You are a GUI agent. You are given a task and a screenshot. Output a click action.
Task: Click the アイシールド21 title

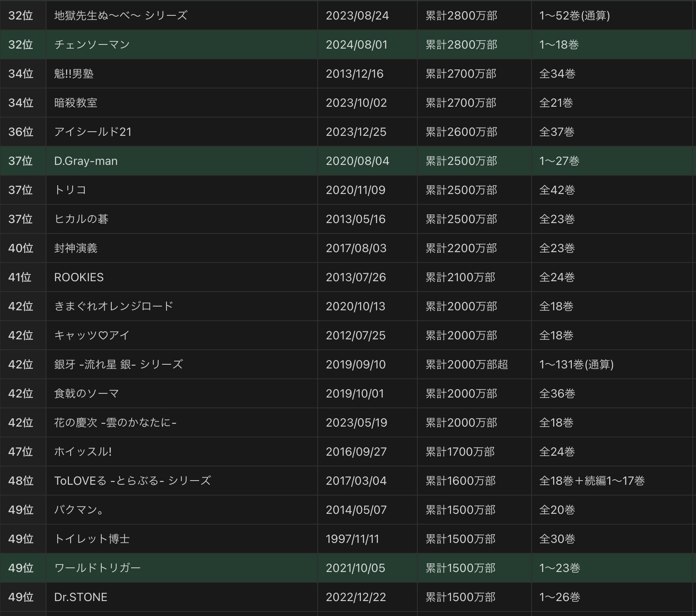(x=93, y=132)
